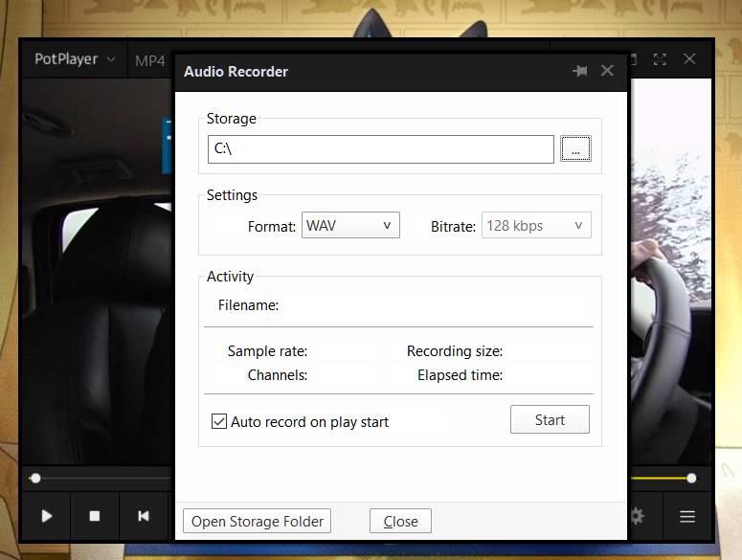The height and width of the screenshot is (560, 742).
Task: Open PotPlayer settings gear
Action: (638, 516)
